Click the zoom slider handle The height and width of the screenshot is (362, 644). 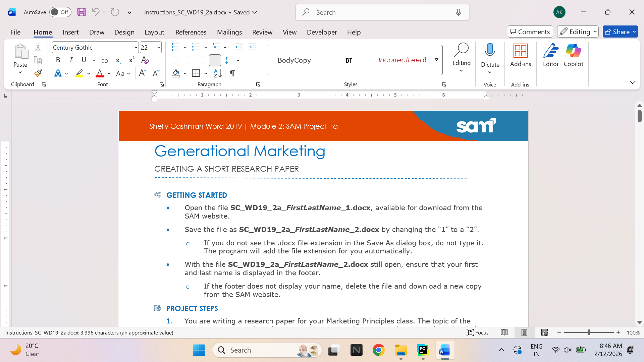(589, 333)
